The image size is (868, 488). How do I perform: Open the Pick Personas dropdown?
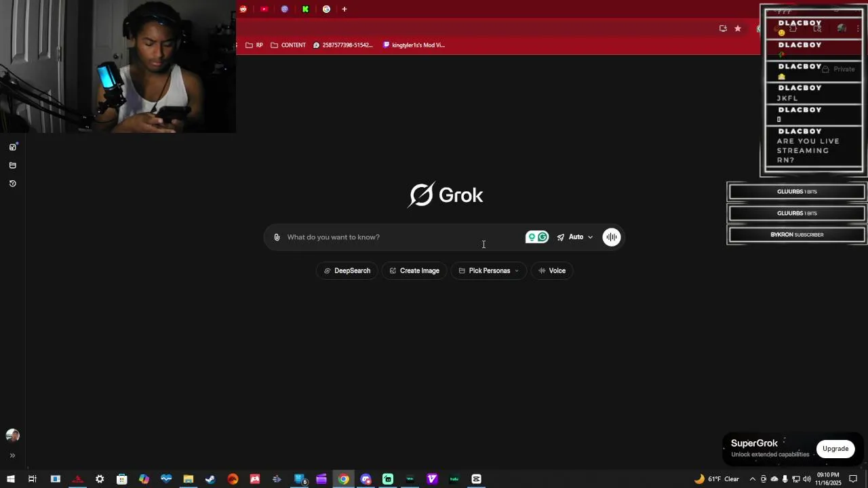(x=489, y=271)
